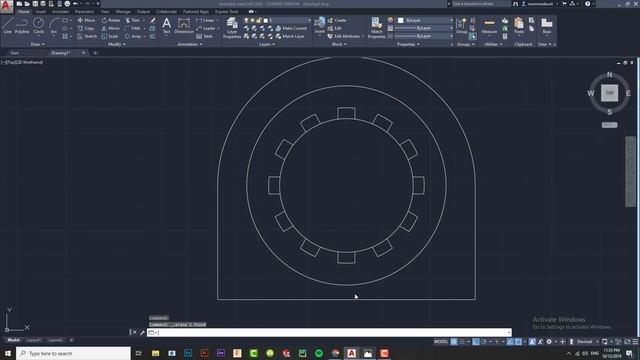Click the Leader tool
Image resolution: width=640 pixels, height=360 pixels.
(206, 28)
